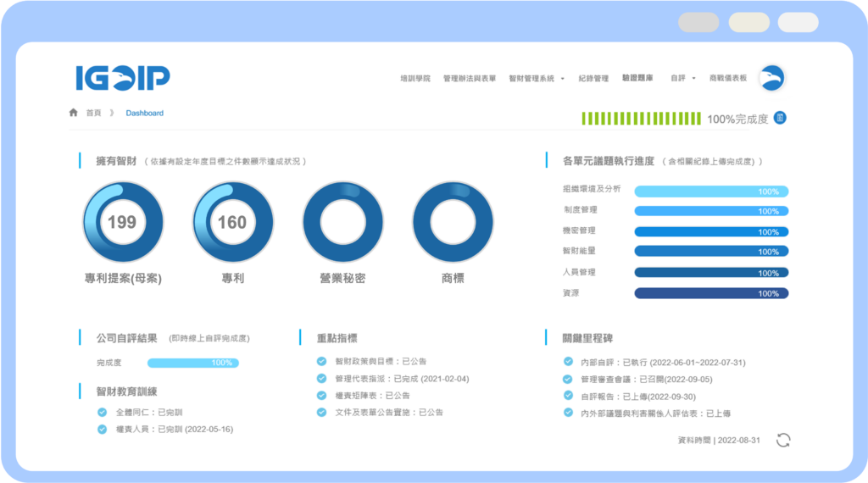Click the refresh icon beside 資料時間
This screenshot has height=483, width=868.
click(x=783, y=440)
